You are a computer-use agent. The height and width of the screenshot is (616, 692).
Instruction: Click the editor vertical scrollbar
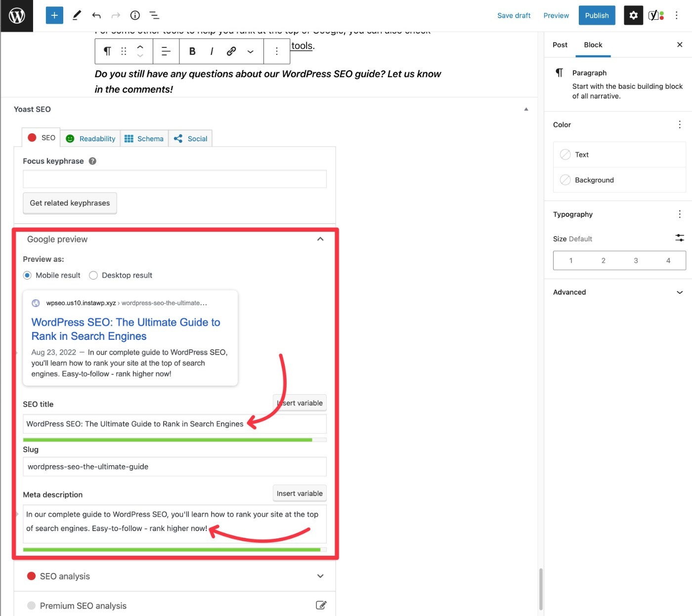coord(541,589)
